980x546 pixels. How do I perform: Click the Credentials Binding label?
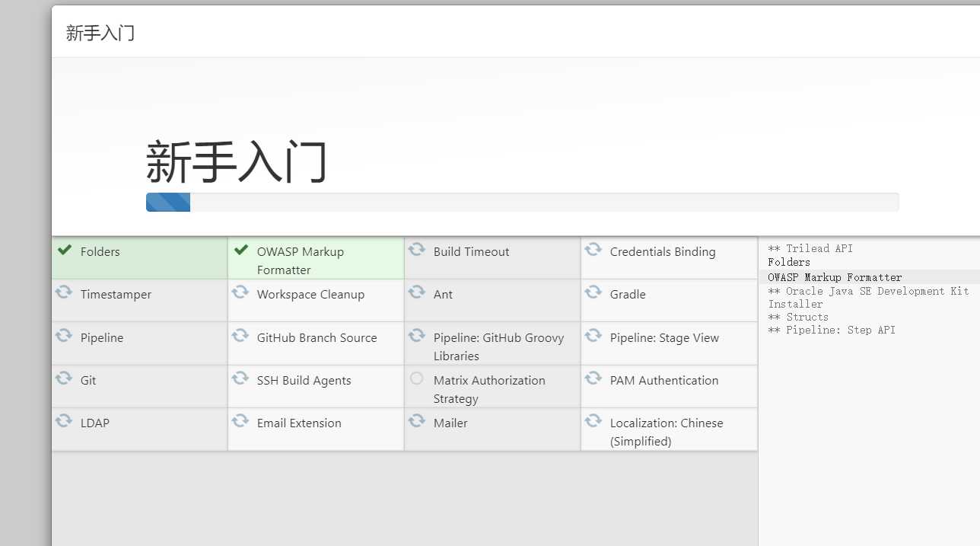click(663, 252)
